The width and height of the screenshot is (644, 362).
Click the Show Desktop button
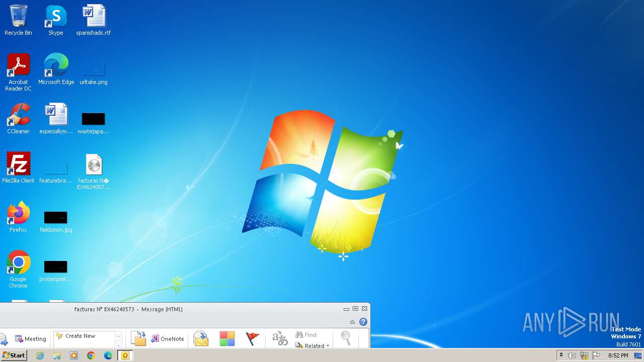(x=638, y=355)
